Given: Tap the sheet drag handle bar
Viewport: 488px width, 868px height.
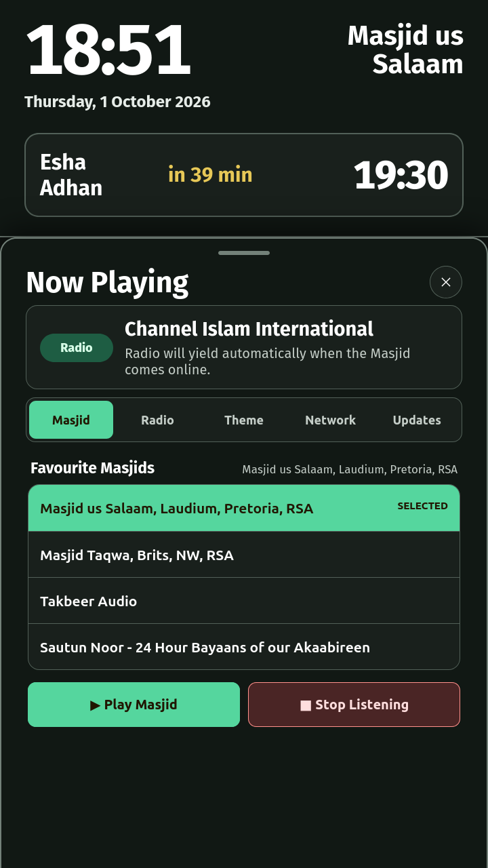Looking at the screenshot, I should (244, 253).
